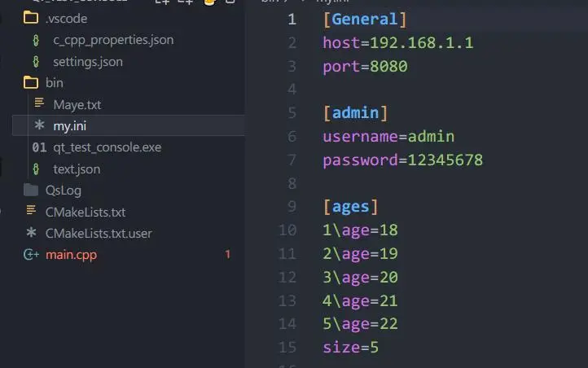Click line number 9 in the gutter
Screen dimensions: 588x368
[x=292, y=207]
